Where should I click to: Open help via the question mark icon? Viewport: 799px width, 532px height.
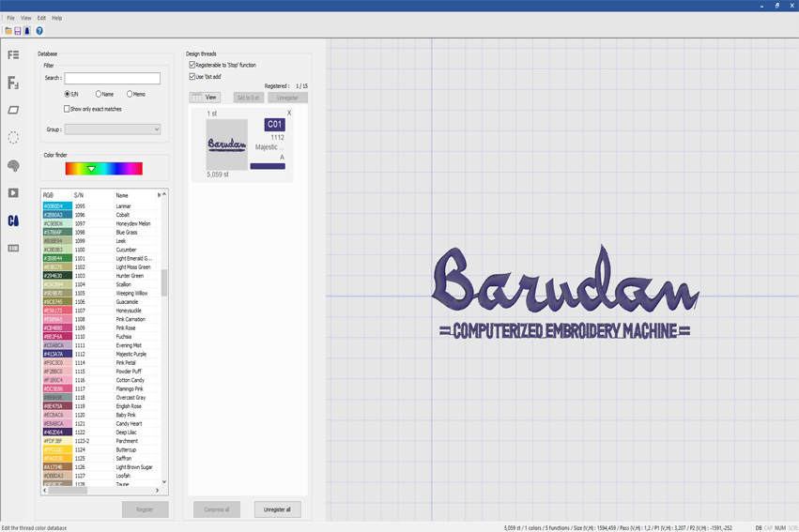(x=39, y=31)
